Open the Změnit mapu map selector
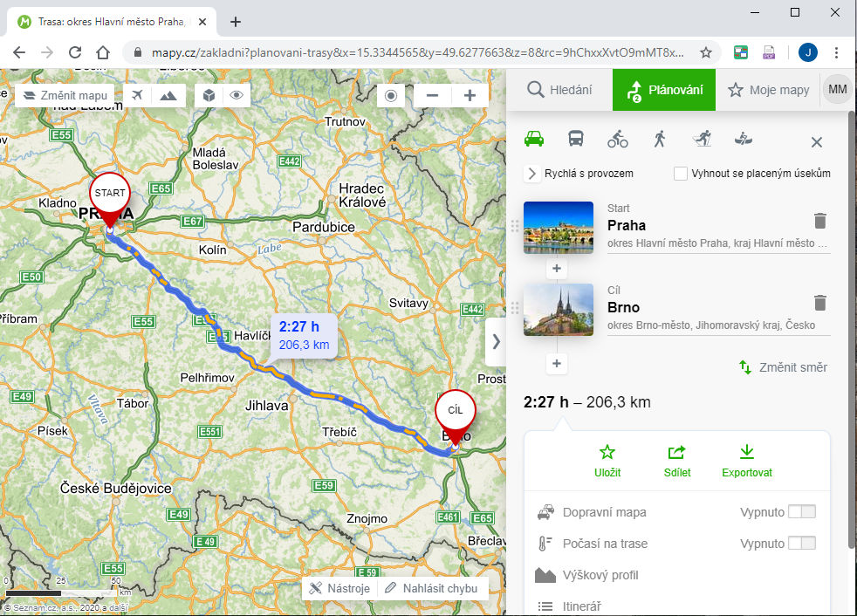The width and height of the screenshot is (857, 616). [x=65, y=95]
